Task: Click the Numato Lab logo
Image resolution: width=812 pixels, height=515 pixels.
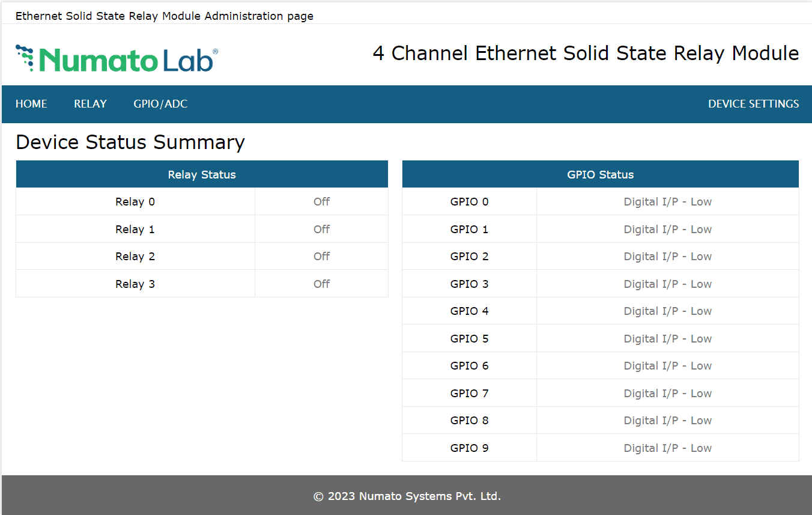Action: 117,59
